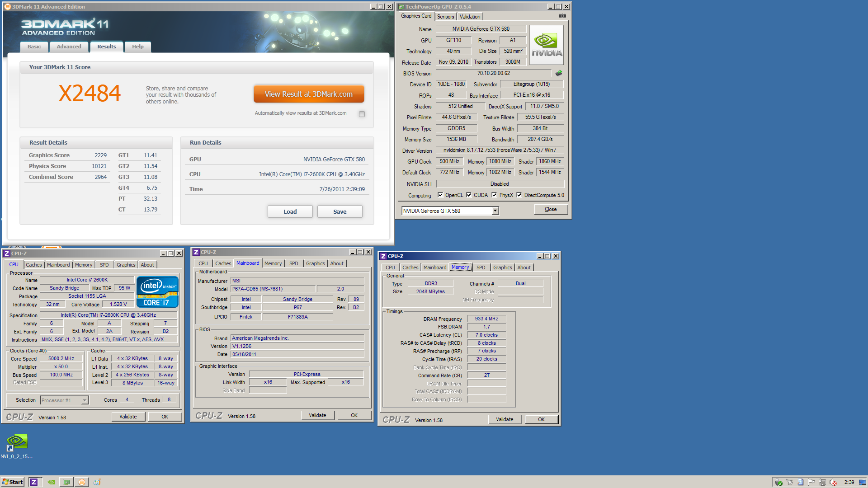Click the BIOS Version V1.12B6 field in CPU-Z

pyautogui.click(x=297, y=347)
